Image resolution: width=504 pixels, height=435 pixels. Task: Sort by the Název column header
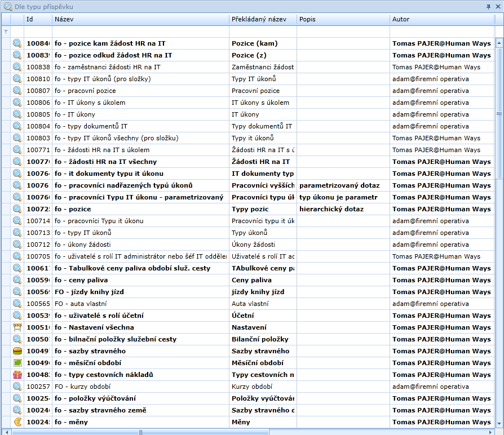pos(140,19)
